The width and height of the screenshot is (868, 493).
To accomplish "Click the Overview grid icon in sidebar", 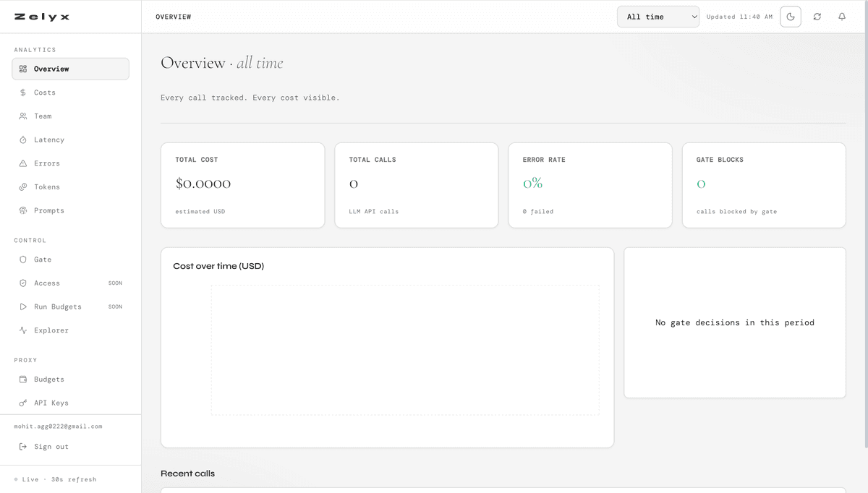I will 23,69.
